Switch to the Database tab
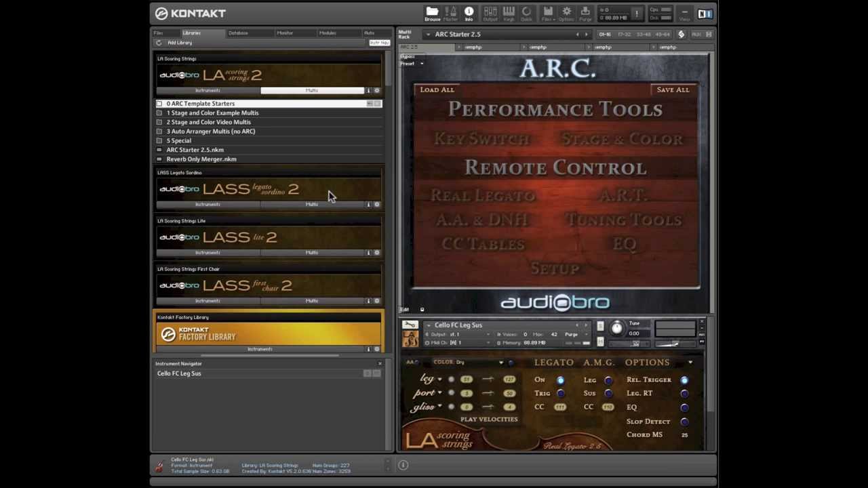 [x=238, y=33]
